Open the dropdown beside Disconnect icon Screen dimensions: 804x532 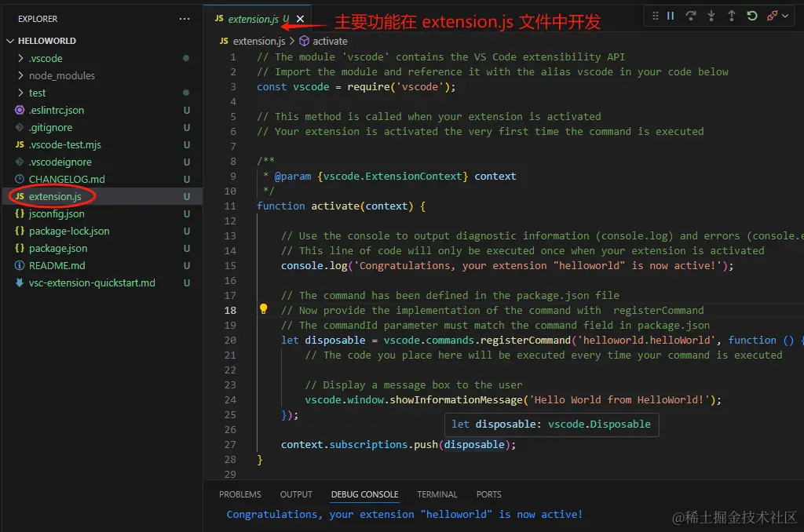(x=785, y=16)
